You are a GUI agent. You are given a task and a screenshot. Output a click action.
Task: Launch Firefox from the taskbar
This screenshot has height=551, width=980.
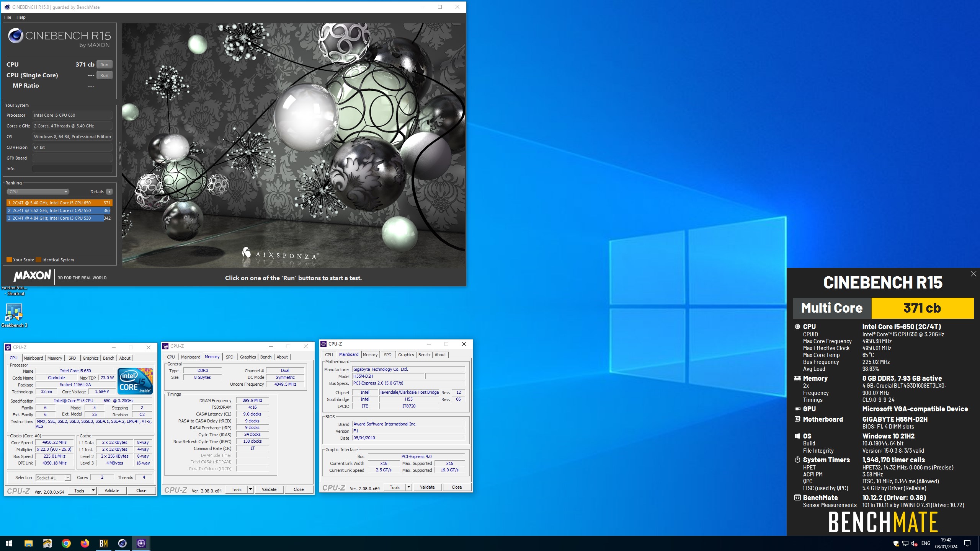coord(85,543)
